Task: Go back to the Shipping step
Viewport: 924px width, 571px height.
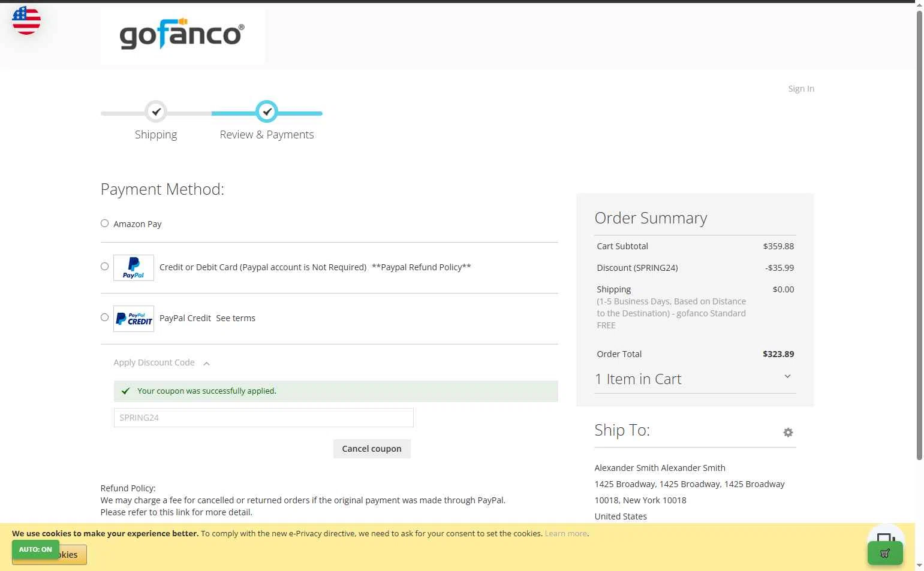Action: point(156,134)
